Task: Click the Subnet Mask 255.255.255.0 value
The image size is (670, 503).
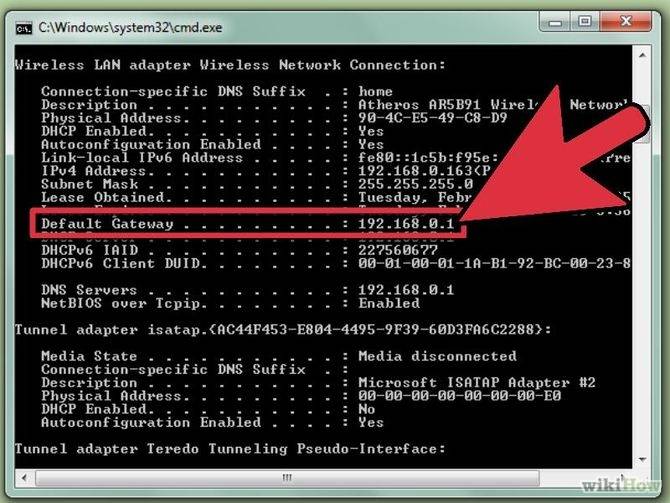Action: tap(415, 184)
